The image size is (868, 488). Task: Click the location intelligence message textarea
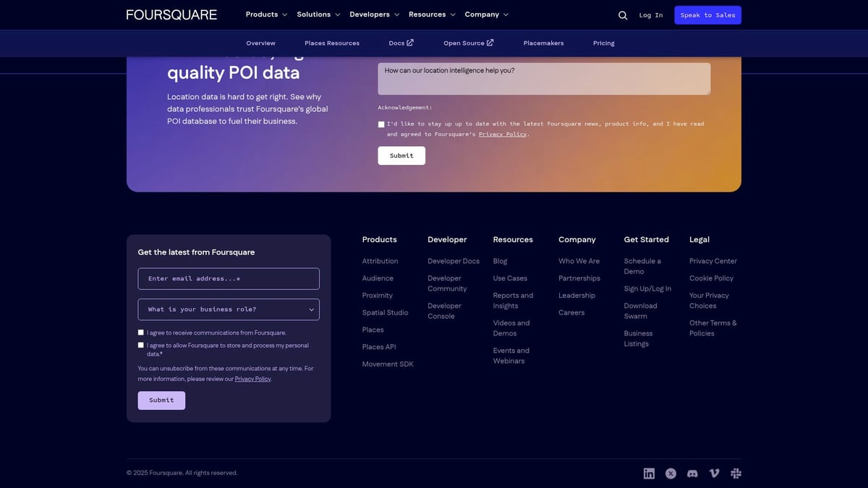[544, 79]
